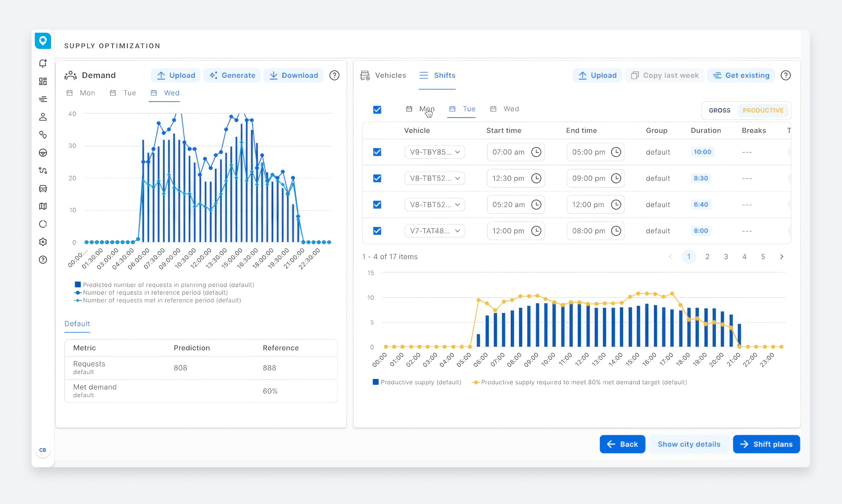Image resolution: width=842 pixels, height=504 pixels.
Task: Click clock icon for 07:00 am start
Action: (536, 152)
